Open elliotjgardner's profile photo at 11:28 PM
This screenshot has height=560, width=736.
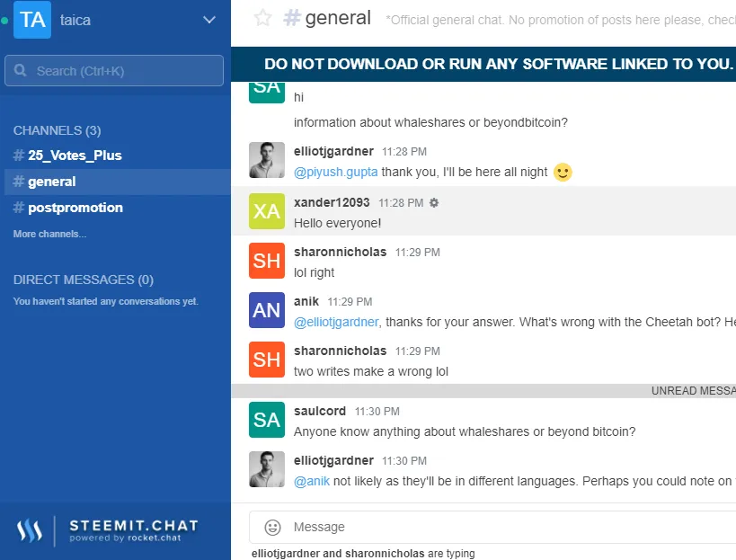tap(267, 160)
